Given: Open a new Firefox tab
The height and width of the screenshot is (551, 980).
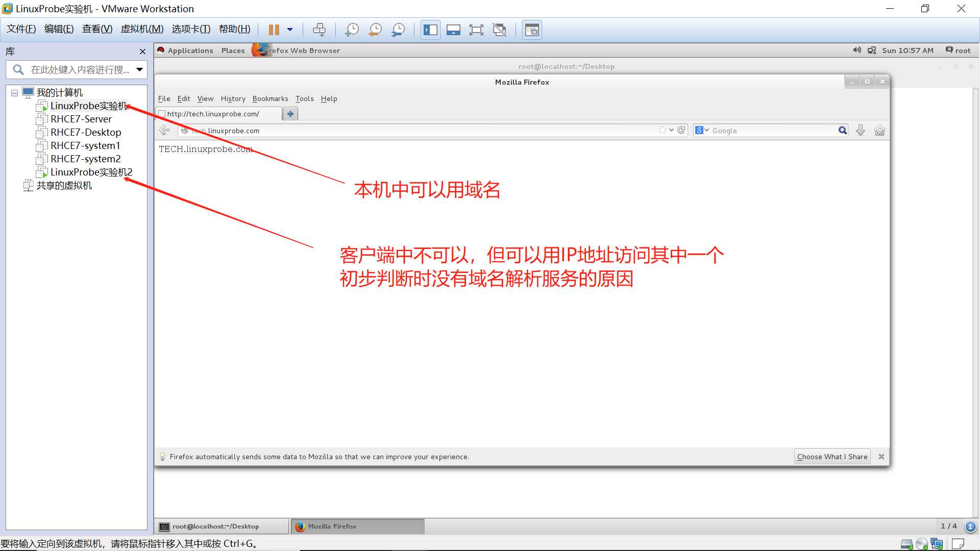Looking at the screenshot, I should tap(290, 114).
